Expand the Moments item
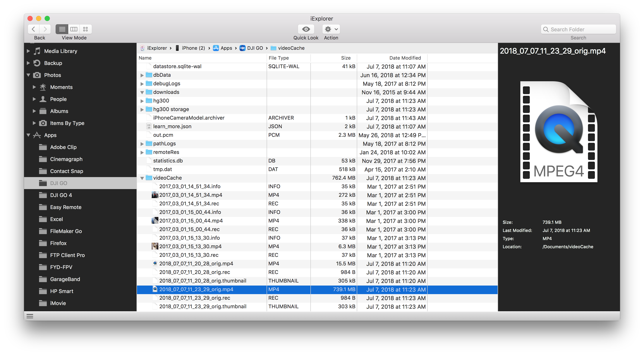The height and width of the screenshot is (355, 644). 35,87
